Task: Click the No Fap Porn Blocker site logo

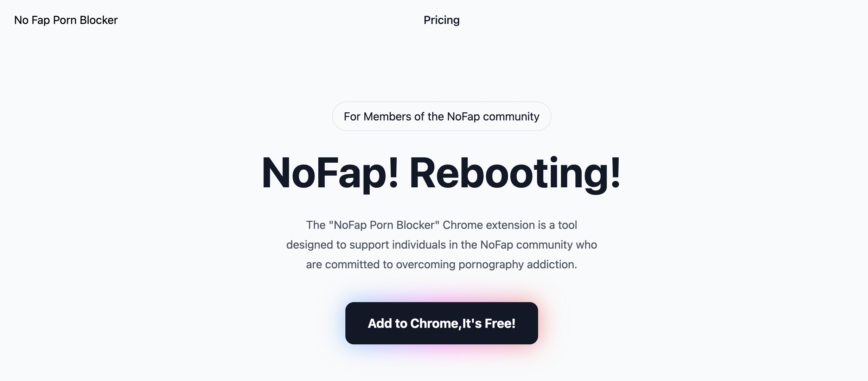Action: pos(66,20)
